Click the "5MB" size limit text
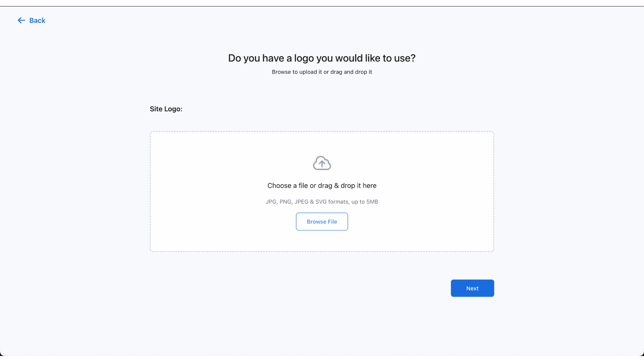Image resolution: width=644 pixels, height=362 pixels. click(372, 202)
